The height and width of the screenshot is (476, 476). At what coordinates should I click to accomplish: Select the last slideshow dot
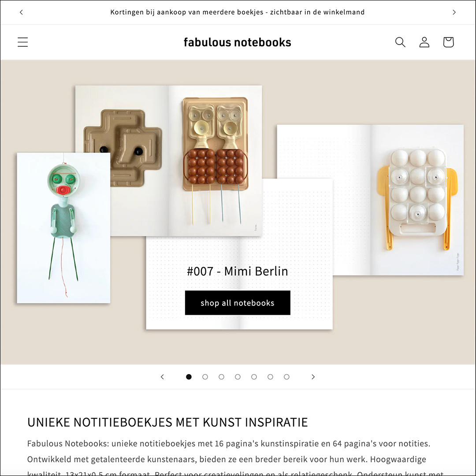click(286, 377)
